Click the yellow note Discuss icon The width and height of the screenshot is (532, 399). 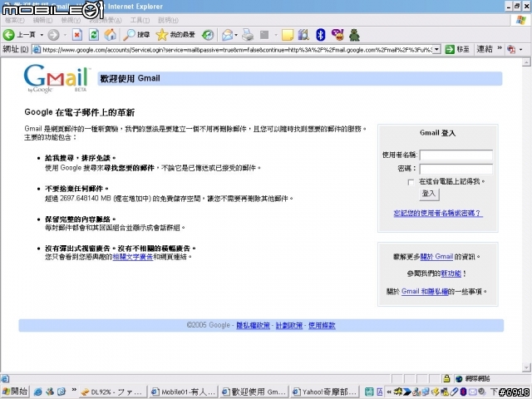[288, 35]
